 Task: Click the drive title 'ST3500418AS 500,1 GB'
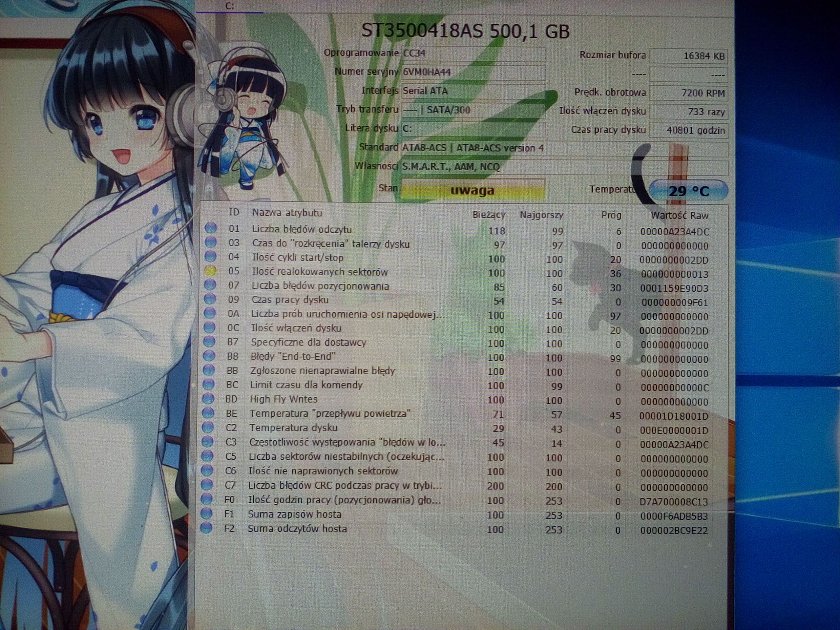pyautogui.click(x=465, y=31)
